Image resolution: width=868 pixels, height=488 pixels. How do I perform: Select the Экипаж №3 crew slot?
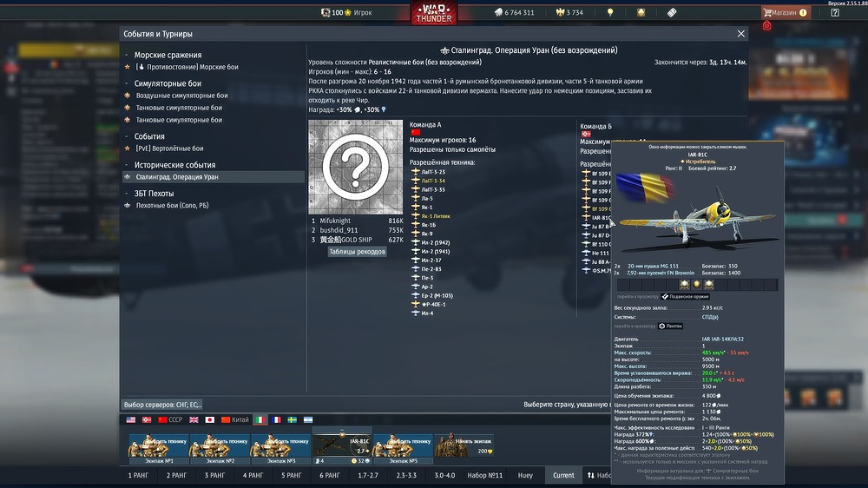point(280,448)
